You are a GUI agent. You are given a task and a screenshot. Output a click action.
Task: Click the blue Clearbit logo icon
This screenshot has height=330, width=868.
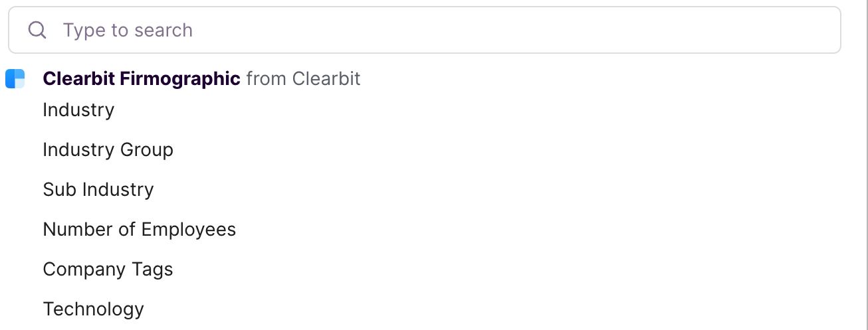pyautogui.click(x=15, y=79)
